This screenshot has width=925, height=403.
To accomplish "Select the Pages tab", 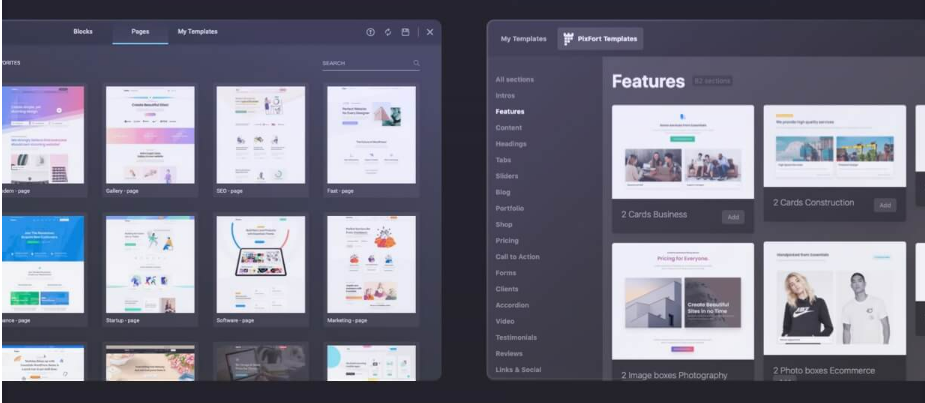I will pyautogui.click(x=140, y=32).
